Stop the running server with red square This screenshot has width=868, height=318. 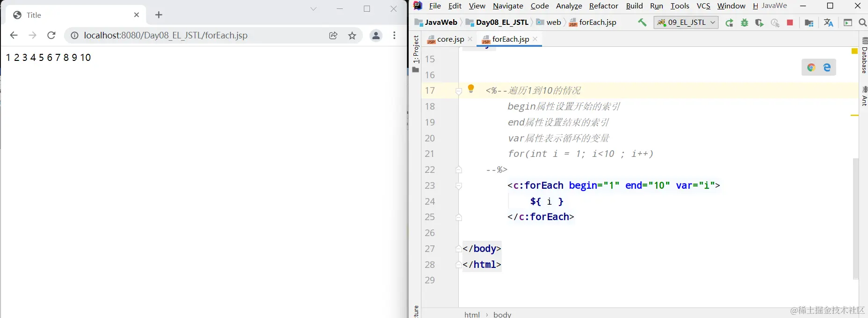click(x=790, y=22)
